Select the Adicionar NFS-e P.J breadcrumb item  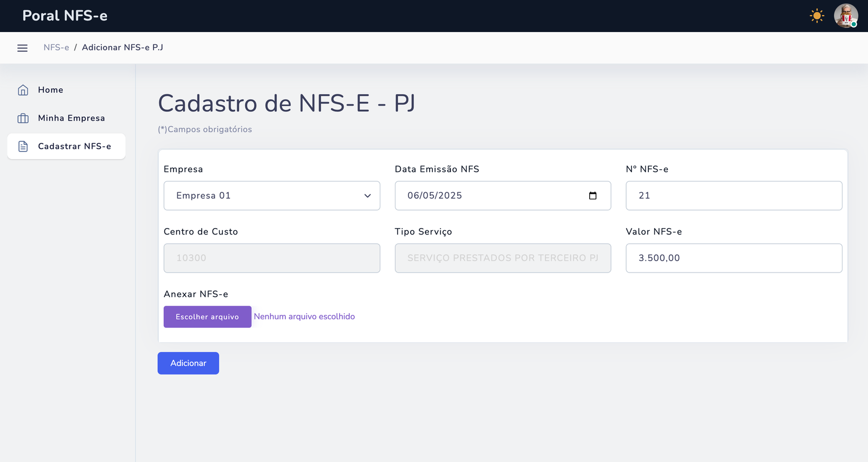(122, 47)
